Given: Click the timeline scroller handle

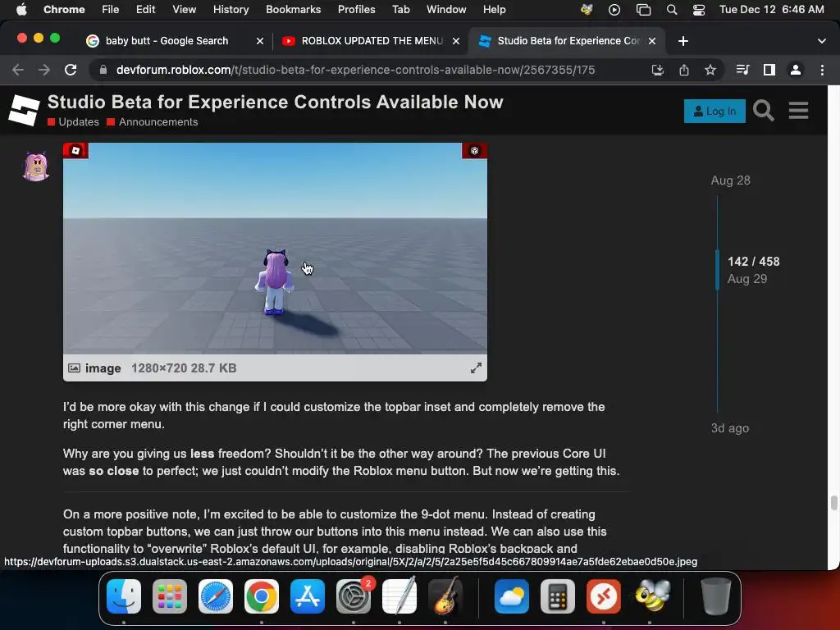Looking at the screenshot, I should coord(717,270).
